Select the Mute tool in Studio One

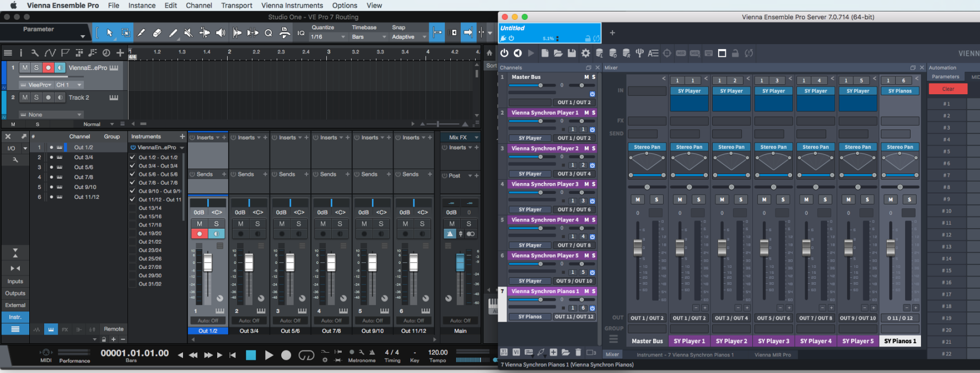[x=189, y=33]
